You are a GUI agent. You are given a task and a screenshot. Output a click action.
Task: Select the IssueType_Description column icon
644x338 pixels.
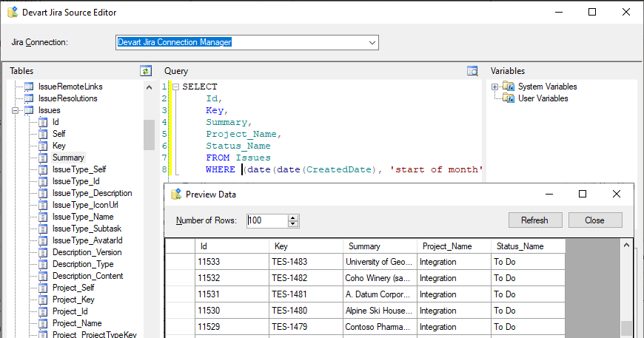(x=43, y=193)
